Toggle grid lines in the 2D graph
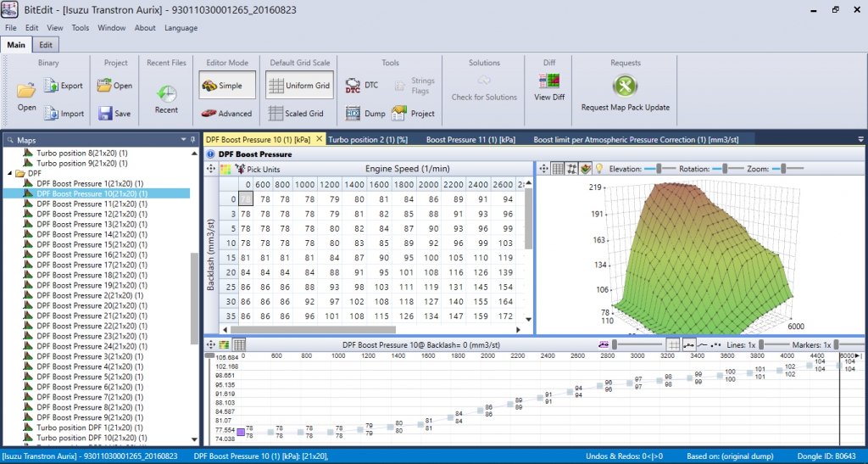The height and width of the screenshot is (464, 868). click(673, 344)
